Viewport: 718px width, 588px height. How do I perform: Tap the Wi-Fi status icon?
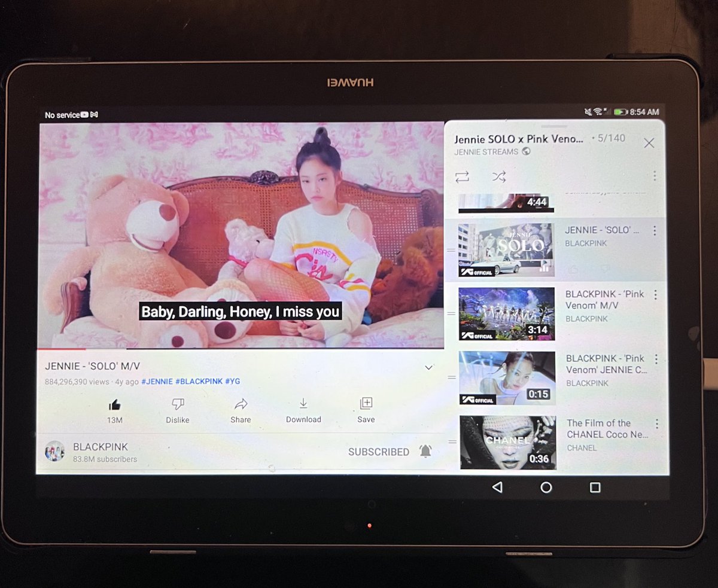click(x=597, y=112)
